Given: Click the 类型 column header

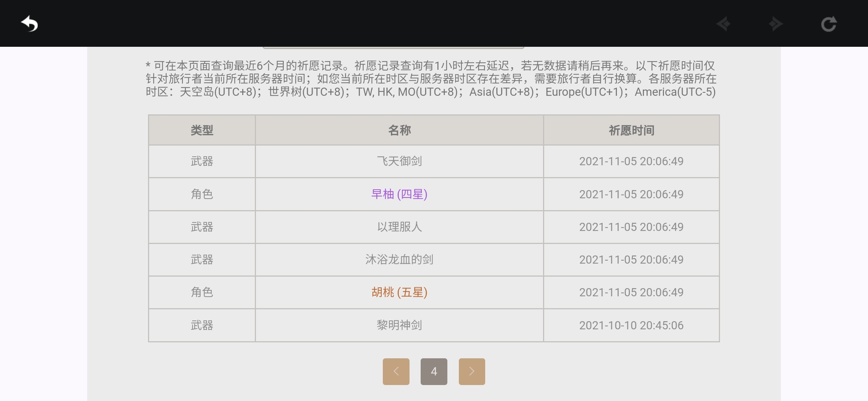Looking at the screenshot, I should (202, 130).
